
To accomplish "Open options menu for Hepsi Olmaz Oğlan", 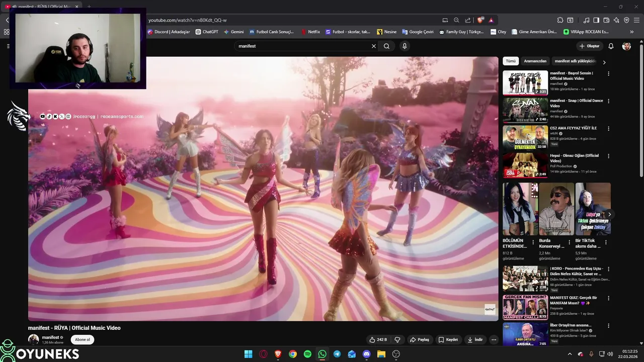I will point(608,156).
